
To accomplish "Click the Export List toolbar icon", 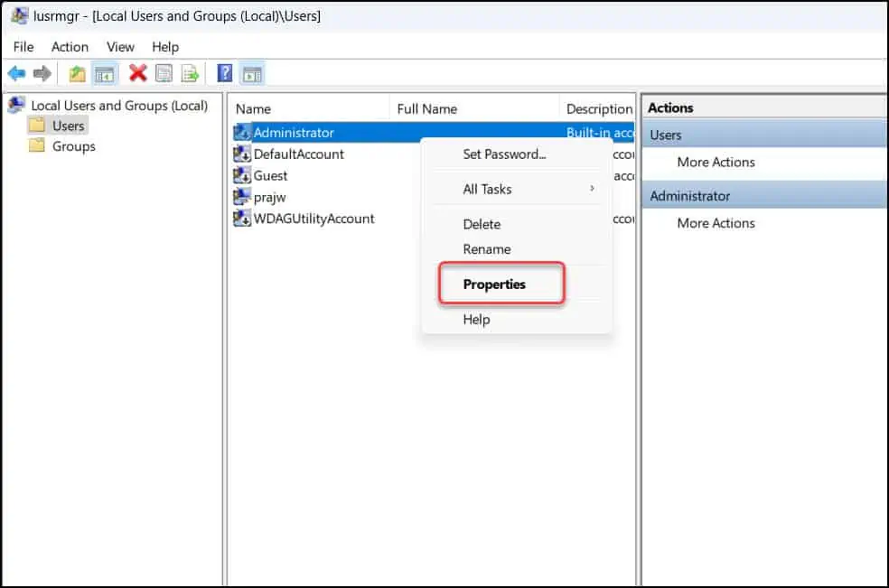I will coord(190,74).
